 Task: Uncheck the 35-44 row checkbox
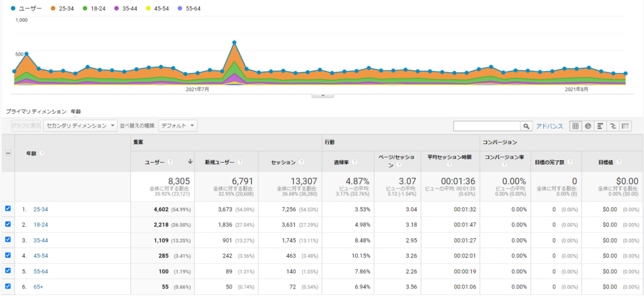click(8, 239)
